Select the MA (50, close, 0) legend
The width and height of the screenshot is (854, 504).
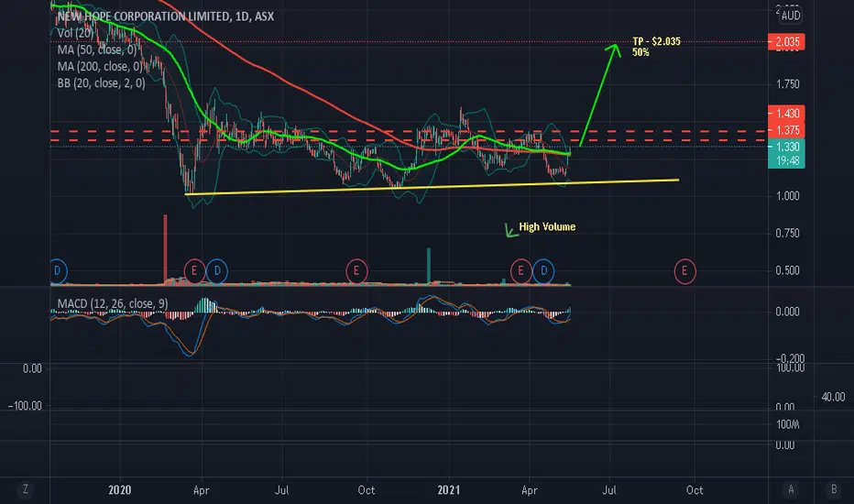[x=97, y=49]
